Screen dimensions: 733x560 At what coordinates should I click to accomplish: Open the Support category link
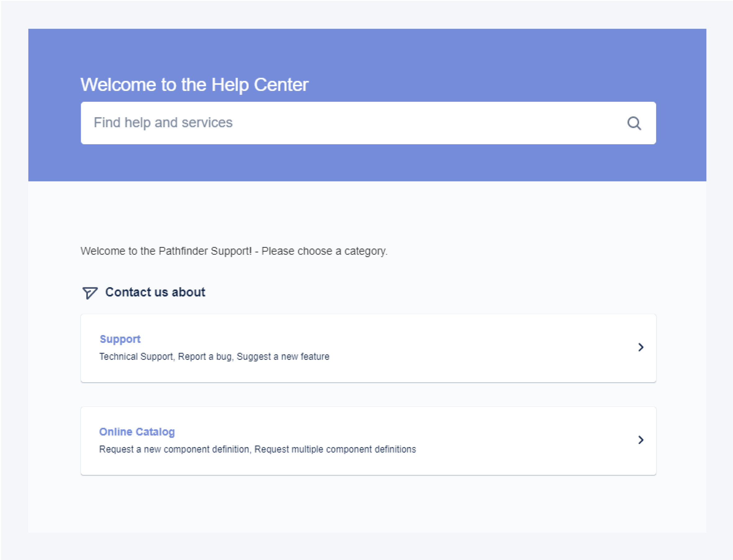[x=120, y=339]
